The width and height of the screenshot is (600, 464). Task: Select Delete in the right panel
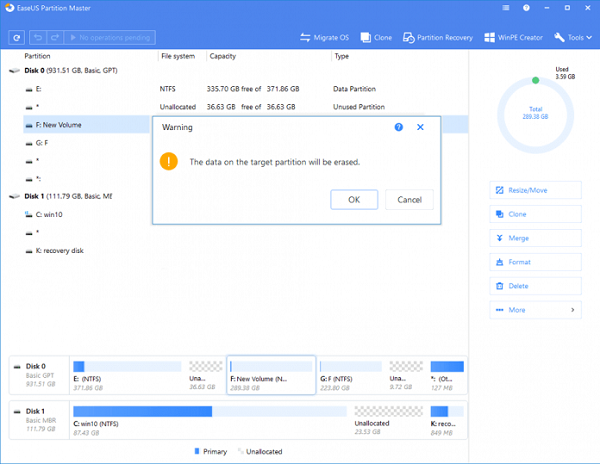(535, 286)
